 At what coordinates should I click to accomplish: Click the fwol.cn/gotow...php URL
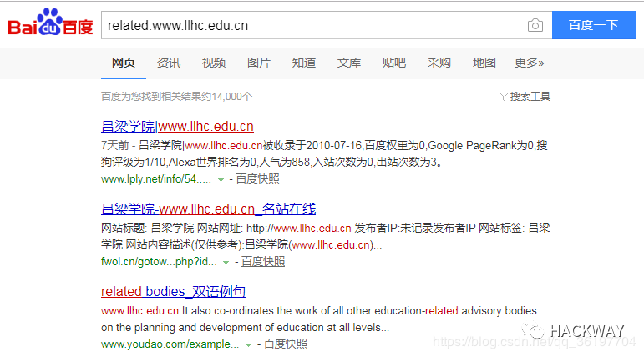(x=159, y=262)
